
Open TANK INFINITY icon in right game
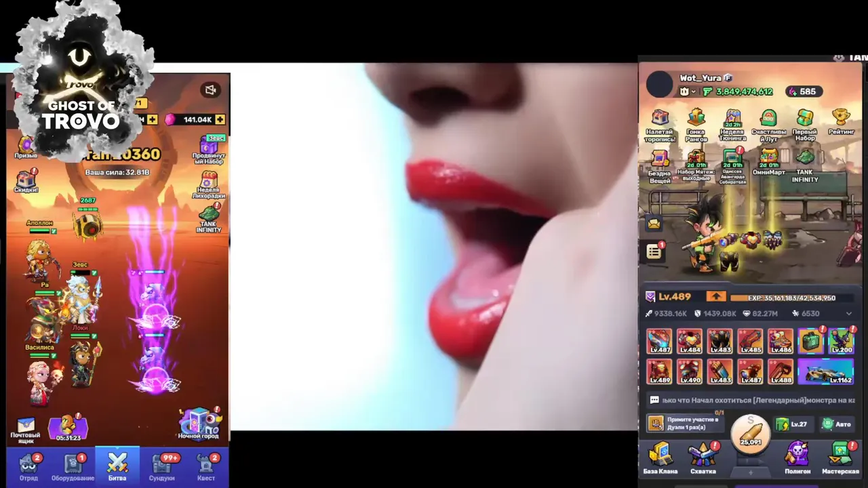tap(805, 167)
